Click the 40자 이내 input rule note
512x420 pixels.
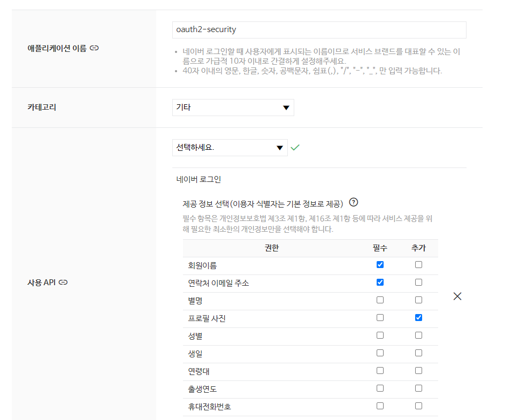click(312, 71)
